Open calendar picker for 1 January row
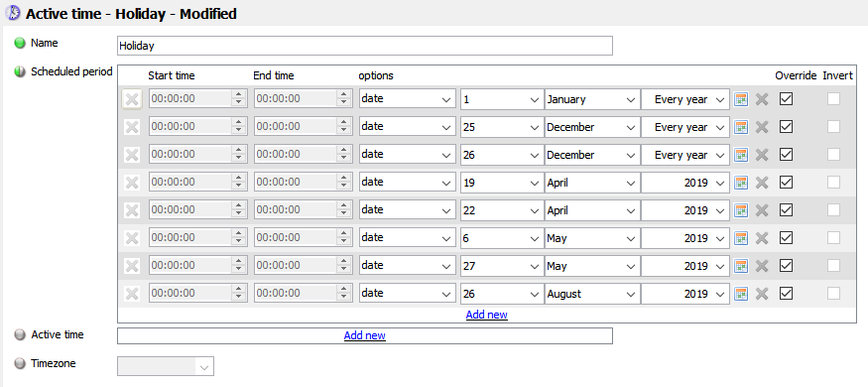868x387 pixels. [x=741, y=99]
